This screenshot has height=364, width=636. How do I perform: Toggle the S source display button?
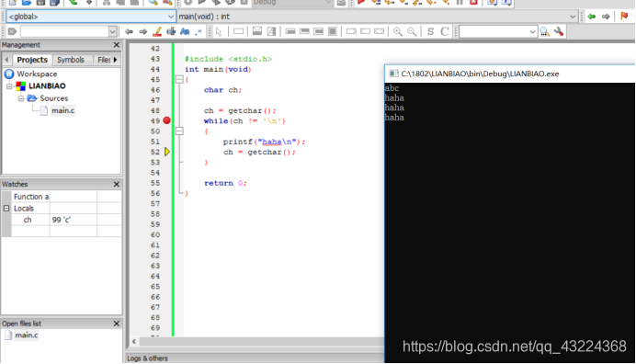coord(430,31)
